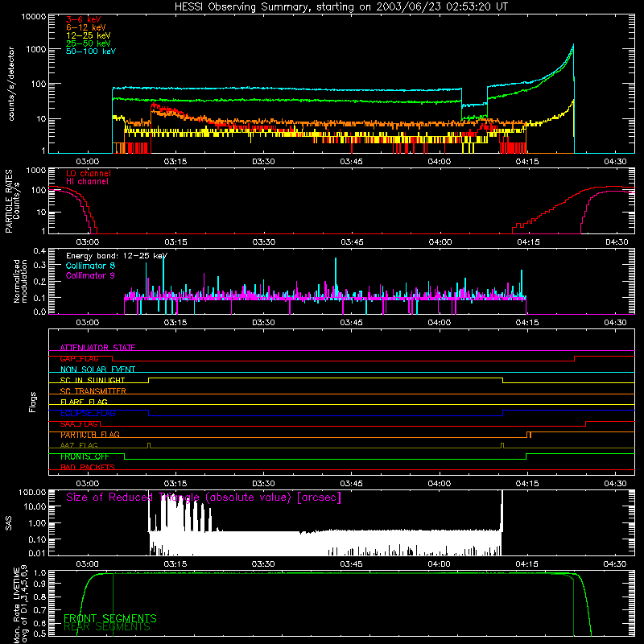Click the olive 'AAZ_FLAG' label
644x644 pixels.
(79, 446)
